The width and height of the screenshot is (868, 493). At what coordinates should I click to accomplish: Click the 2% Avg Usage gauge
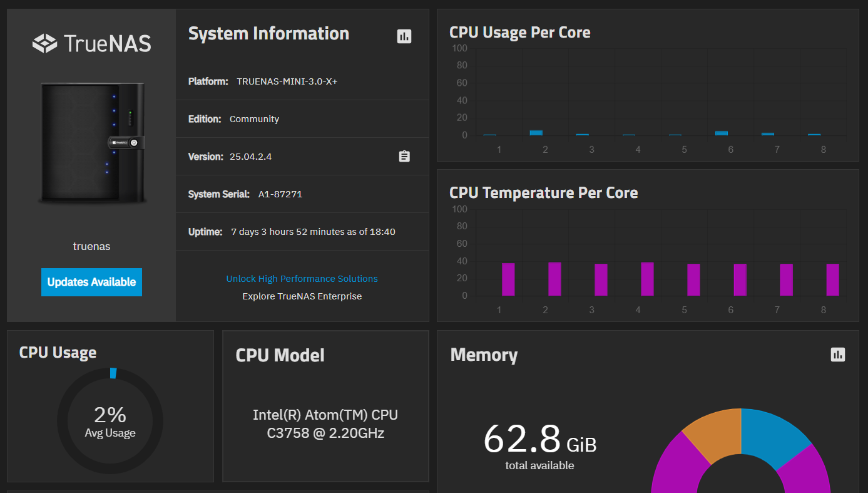pyautogui.click(x=110, y=420)
